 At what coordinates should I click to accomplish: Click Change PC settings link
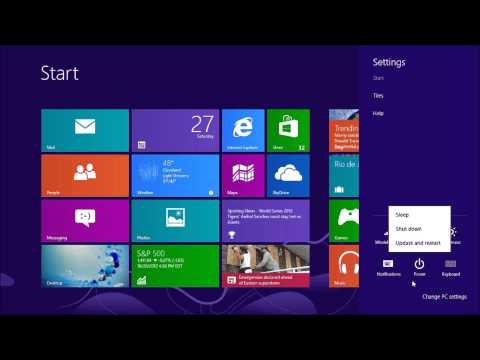coord(444,296)
